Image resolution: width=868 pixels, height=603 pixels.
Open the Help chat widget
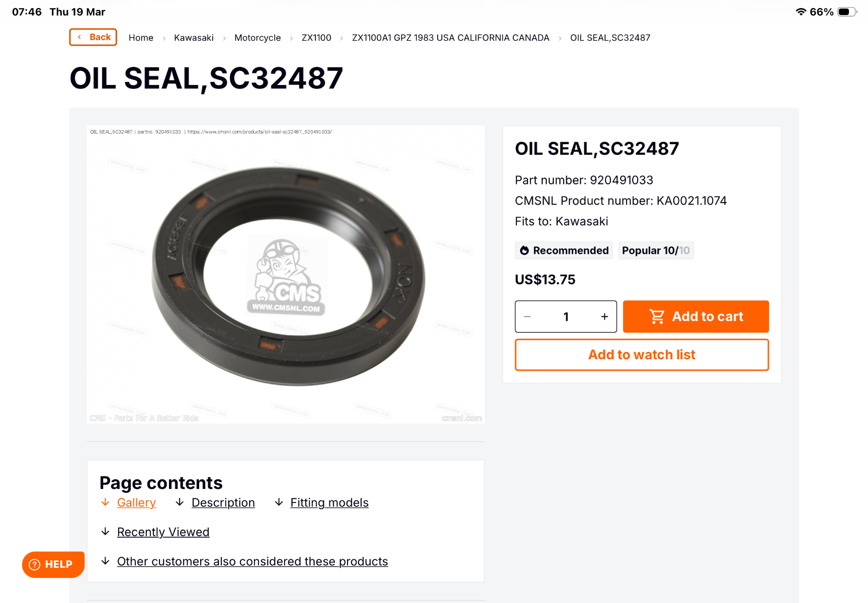[x=53, y=564]
